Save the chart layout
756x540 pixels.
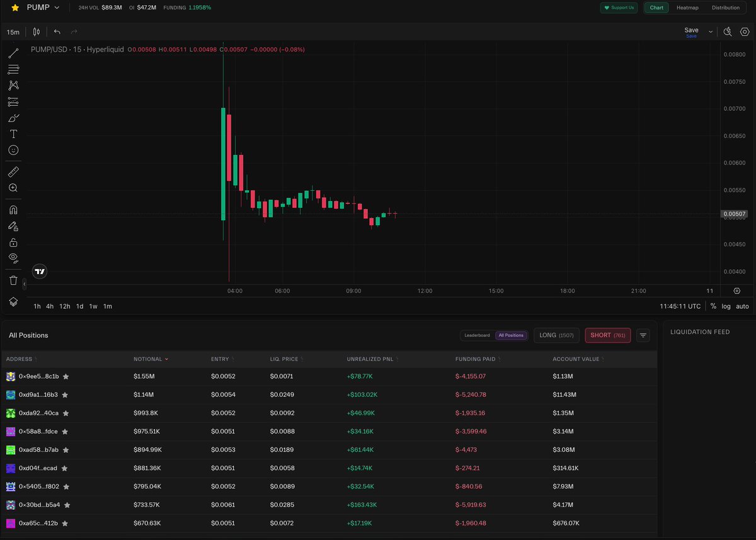click(x=691, y=32)
